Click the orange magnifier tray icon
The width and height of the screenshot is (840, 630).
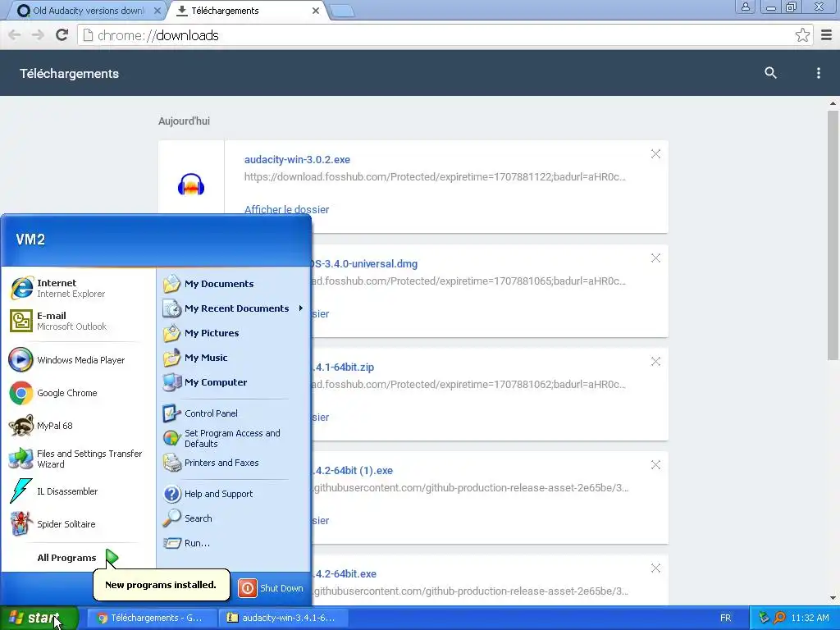(x=779, y=618)
